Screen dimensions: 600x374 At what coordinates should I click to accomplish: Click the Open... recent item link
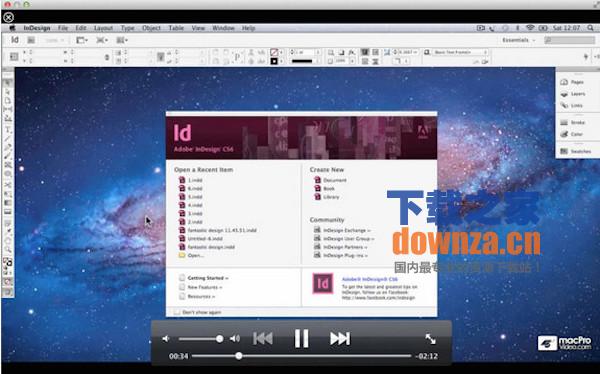pyautogui.click(x=191, y=255)
